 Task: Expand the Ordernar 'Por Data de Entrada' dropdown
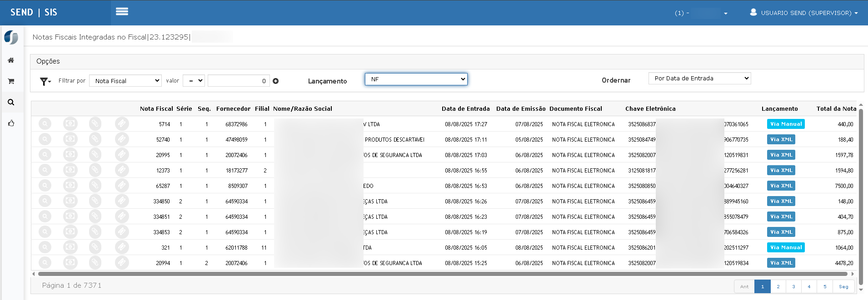699,79
